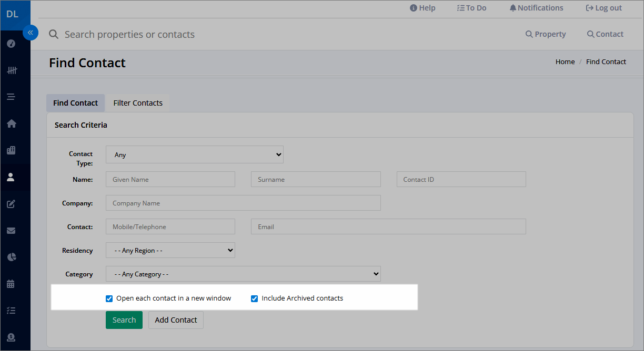Click the Search Criteria heading
644x351 pixels.
[81, 125]
